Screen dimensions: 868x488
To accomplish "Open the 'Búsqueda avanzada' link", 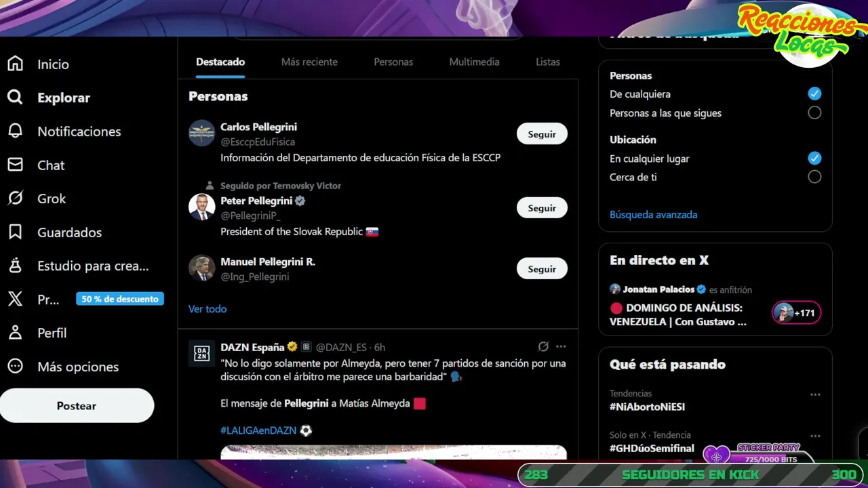I will [653, 214].
